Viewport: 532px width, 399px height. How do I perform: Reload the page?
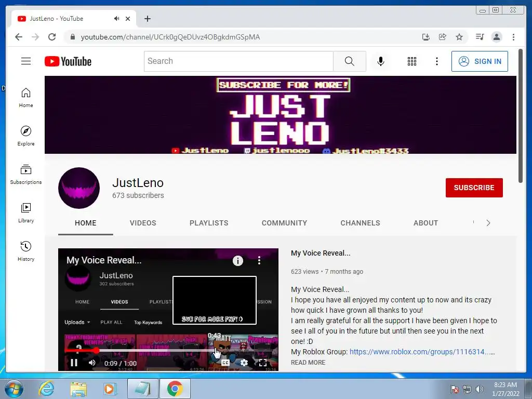(52, 37)
